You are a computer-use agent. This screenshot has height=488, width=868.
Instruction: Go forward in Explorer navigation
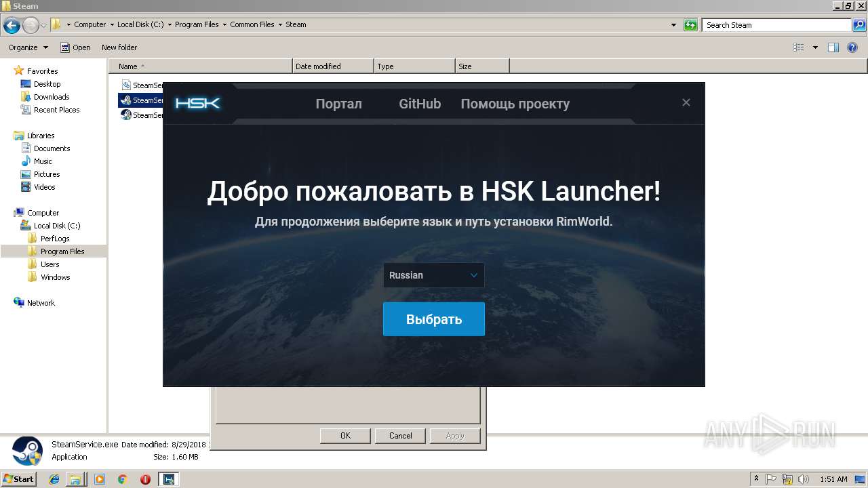pyautogui.click(x=31, y=26)
